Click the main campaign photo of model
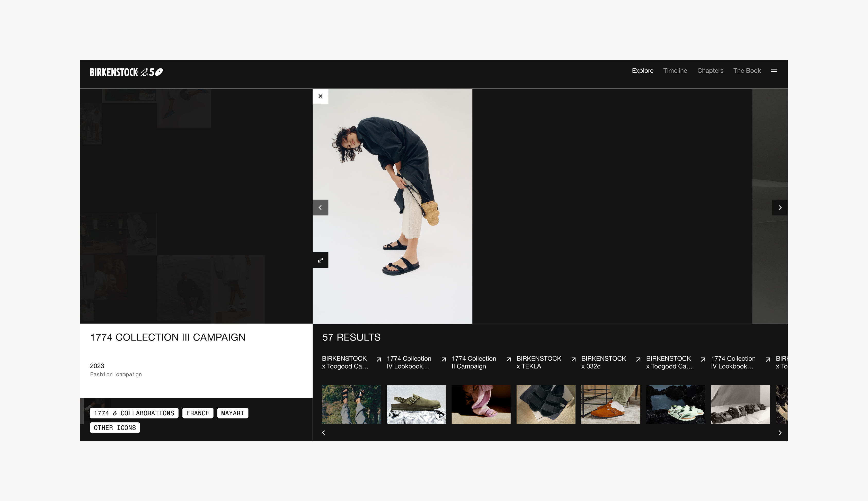 392,206
